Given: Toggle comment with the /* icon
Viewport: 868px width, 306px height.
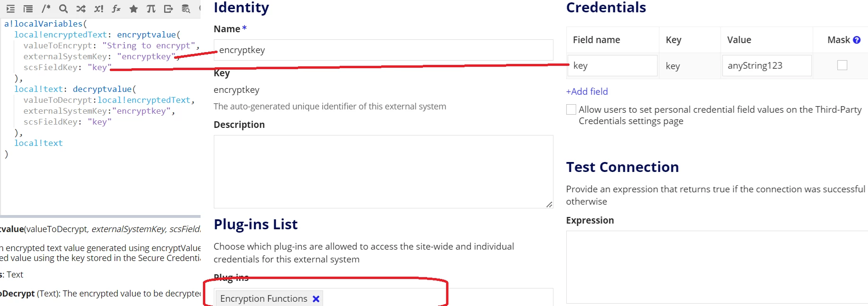Looking at the screenshot, I should point(46,9).
